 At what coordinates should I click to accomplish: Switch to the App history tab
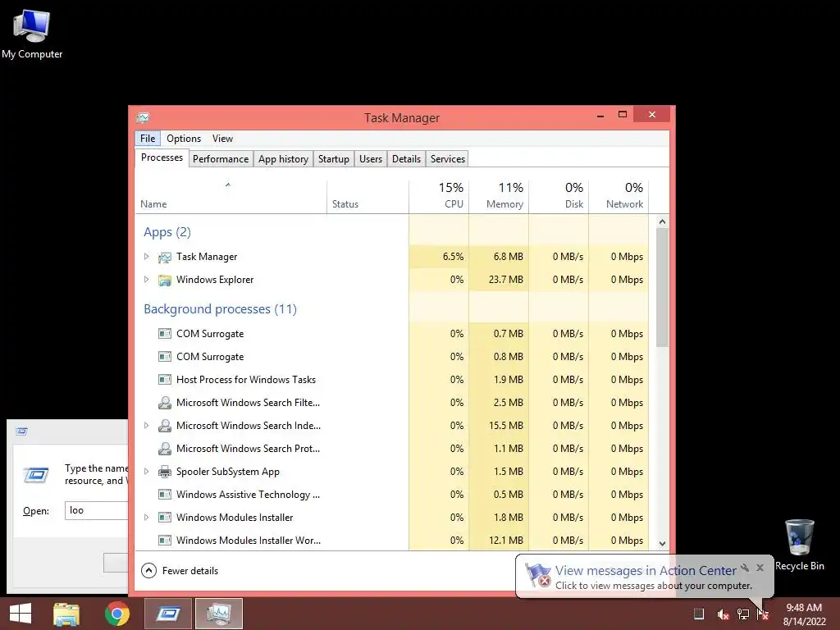tap(283, 159)
